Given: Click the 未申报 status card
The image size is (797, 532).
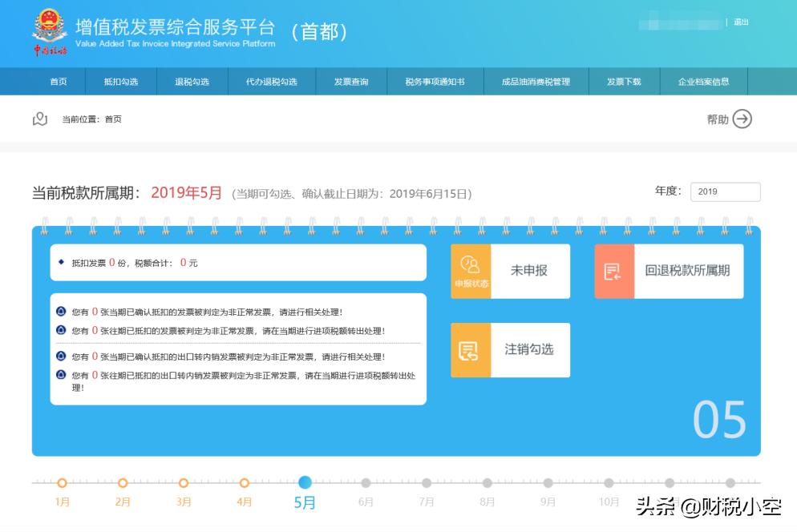Looking at the screenshot, I should click(x=529, y=269).
